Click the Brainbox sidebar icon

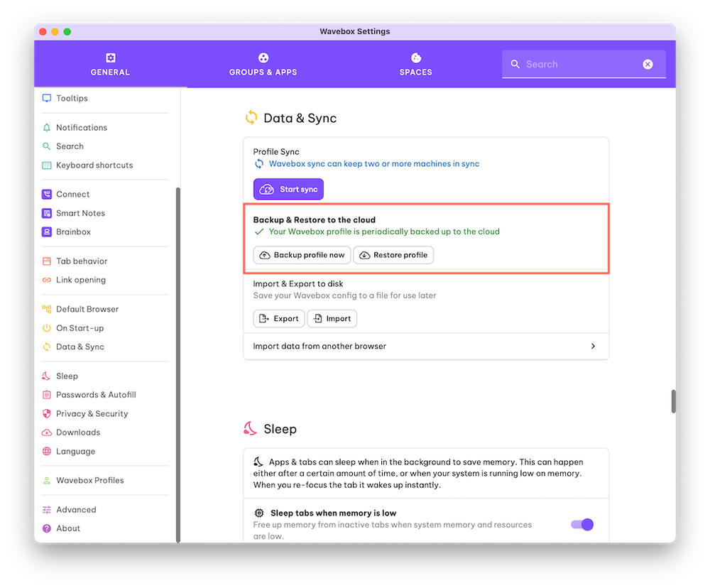pos(45,232)
